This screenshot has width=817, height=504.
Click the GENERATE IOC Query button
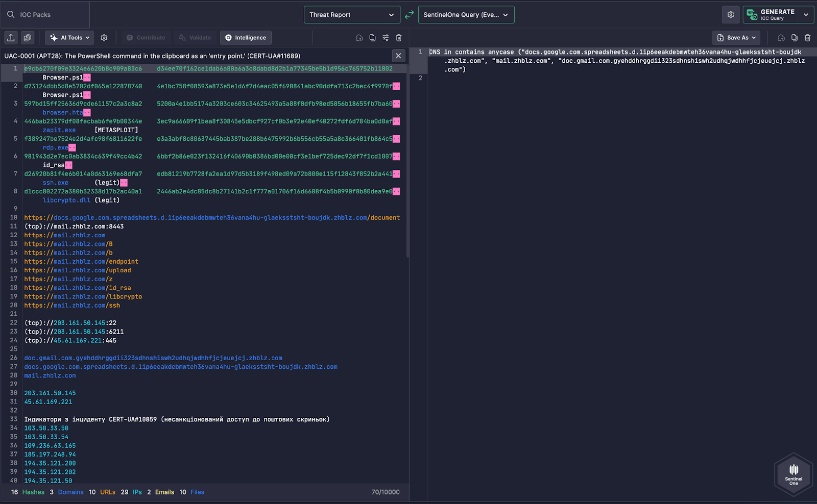click(771, 15)
